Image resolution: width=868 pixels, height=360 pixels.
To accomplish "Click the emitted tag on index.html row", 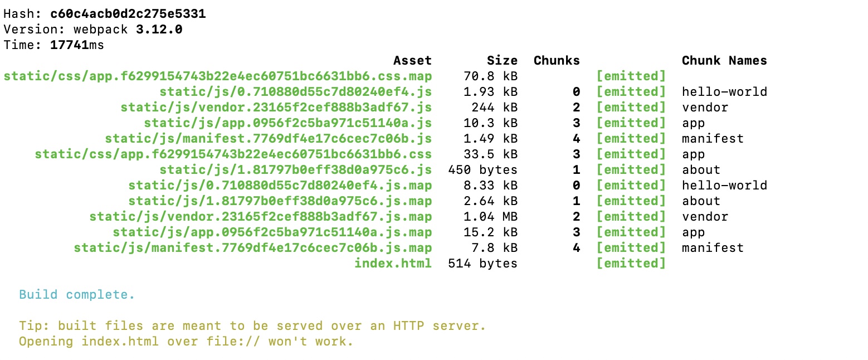I will 631,264.
